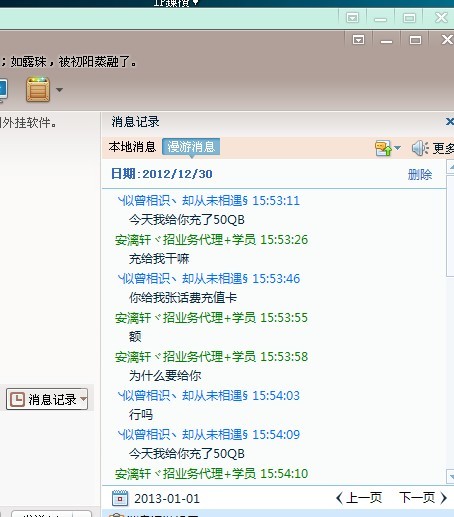
Task: Open the orange application box icon
Action: pyautogui.click(x=38, y=89)
